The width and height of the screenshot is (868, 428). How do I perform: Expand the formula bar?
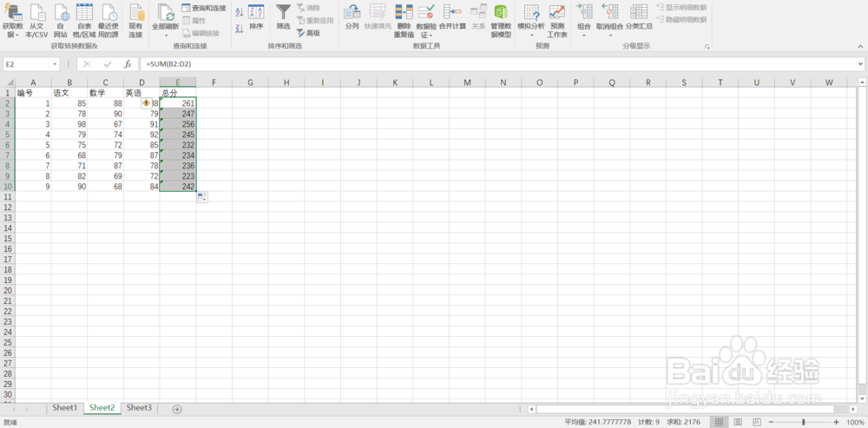859,64
